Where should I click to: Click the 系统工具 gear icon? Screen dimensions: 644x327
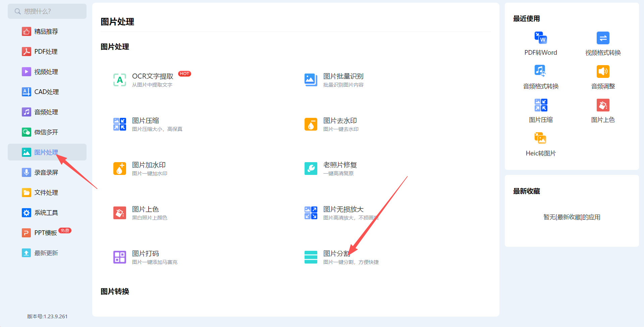(x=26, y=213)
